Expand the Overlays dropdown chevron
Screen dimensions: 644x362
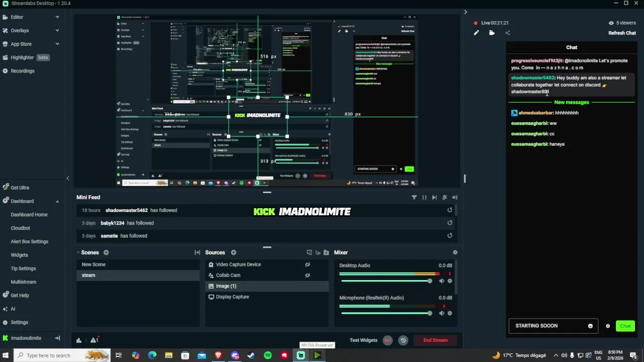click(x=57, y=31)
